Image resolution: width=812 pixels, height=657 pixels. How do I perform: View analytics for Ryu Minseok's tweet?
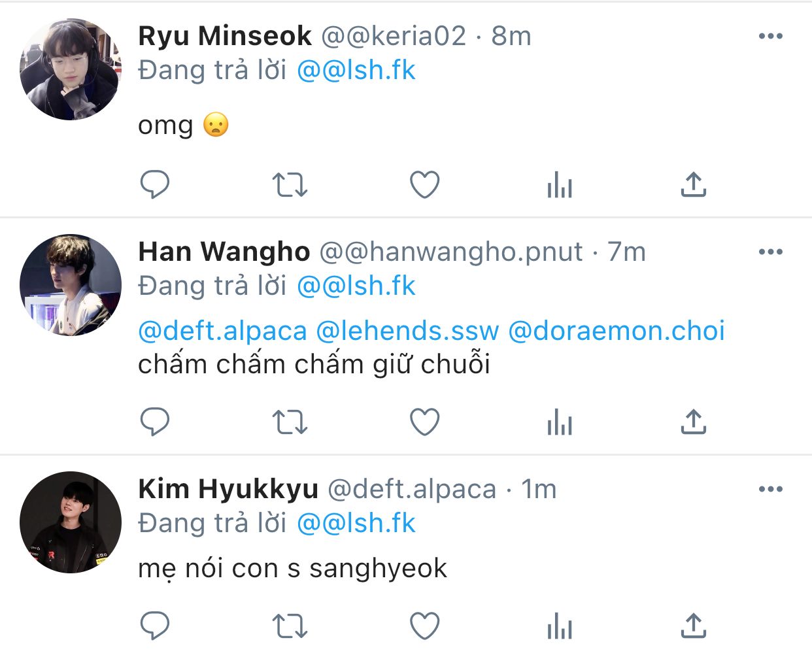tap(559, 185)
